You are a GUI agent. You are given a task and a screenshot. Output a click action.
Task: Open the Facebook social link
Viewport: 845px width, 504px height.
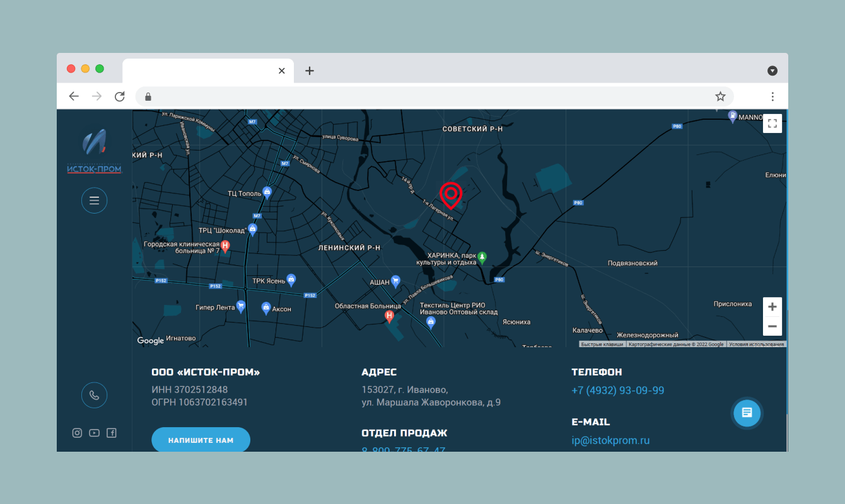point(112,433)
